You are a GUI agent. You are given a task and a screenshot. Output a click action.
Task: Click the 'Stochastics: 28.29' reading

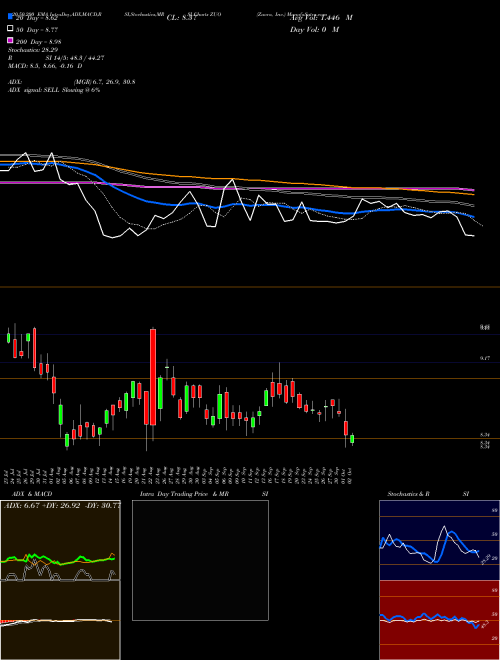(33, 50)
